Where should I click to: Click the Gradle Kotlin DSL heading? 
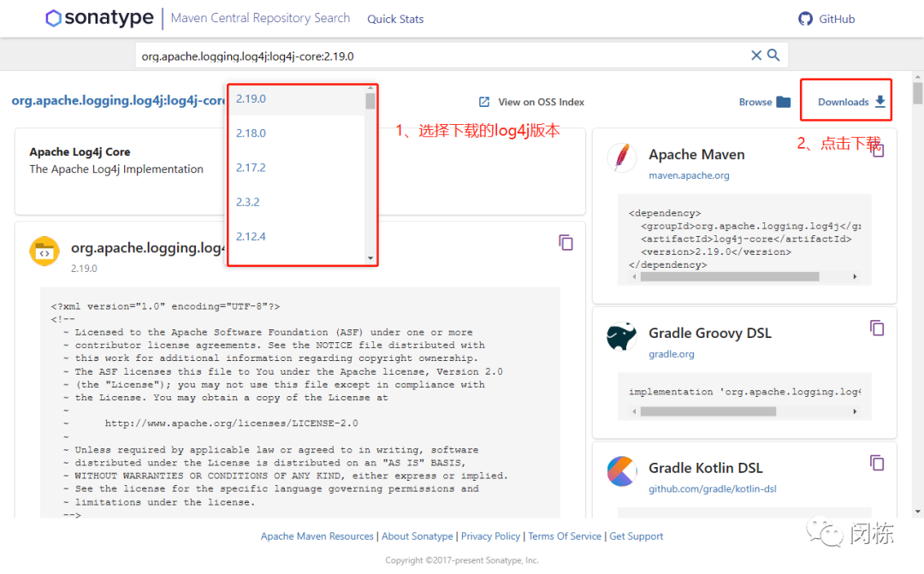[705, 469]
